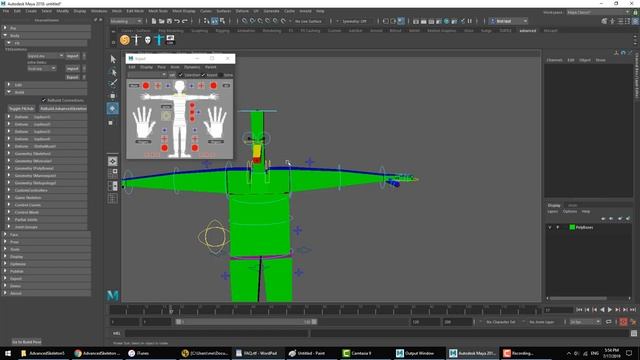This screenshot has width=640, height=360.
Task: Toggle P playback column of PolyBoxes layer
Action: tap(558, 227)
